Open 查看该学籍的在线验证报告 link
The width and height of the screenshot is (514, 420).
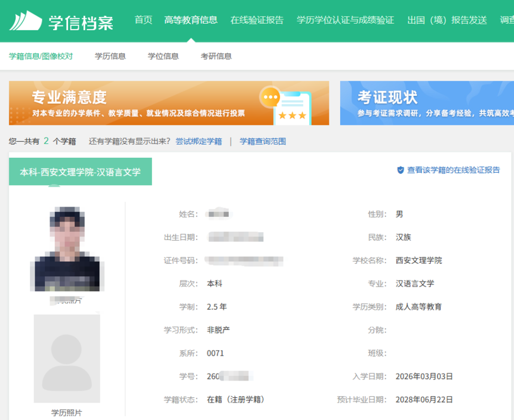tap(454, 170)
